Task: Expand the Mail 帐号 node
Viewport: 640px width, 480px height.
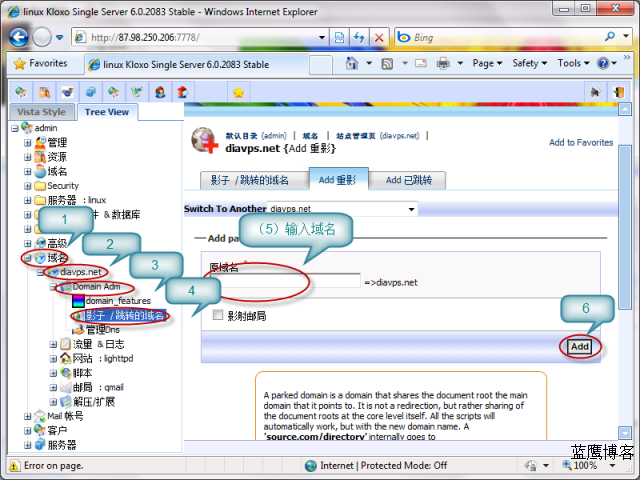Action: (x=27, y=416)
